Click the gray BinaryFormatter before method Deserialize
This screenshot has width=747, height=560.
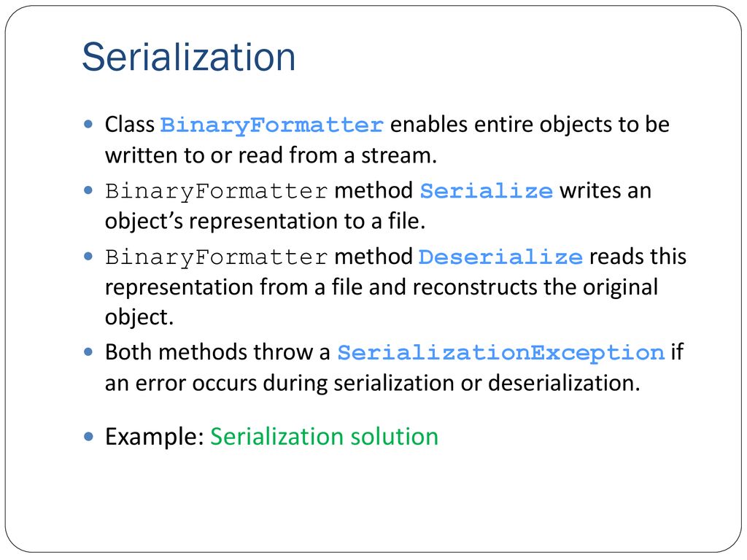216,257
